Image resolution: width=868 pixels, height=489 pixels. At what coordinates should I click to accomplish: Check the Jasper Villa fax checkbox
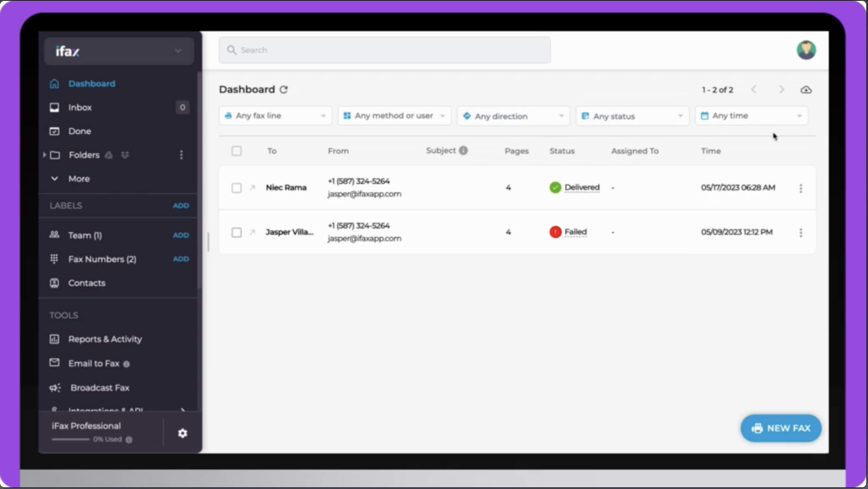pos(236,232)
